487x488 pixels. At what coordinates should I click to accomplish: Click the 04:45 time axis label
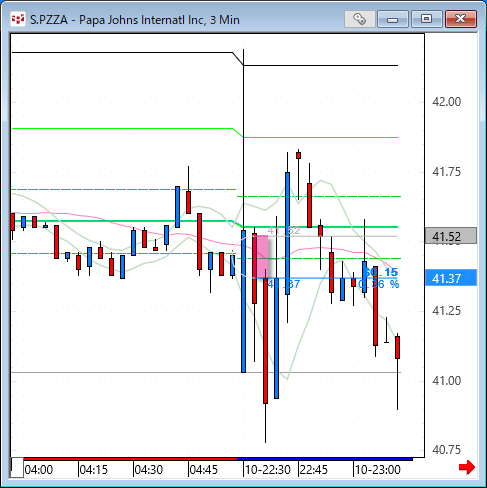tap(204, 470)
